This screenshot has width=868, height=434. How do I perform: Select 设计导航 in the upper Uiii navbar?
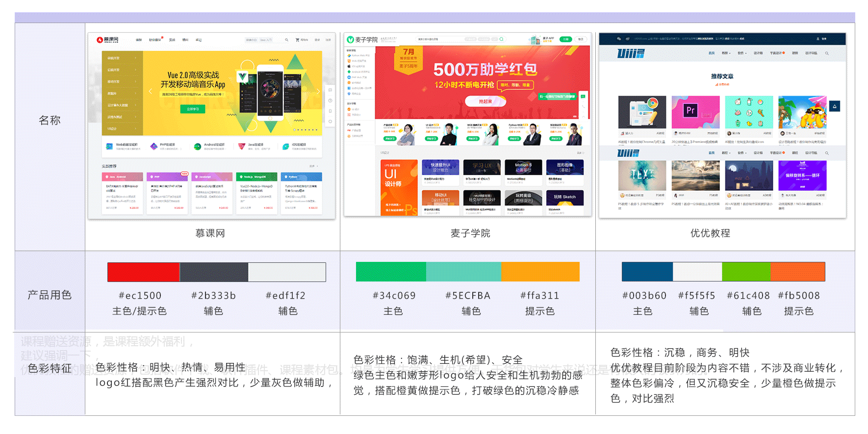pyautogui.click(x=811, y=53)
